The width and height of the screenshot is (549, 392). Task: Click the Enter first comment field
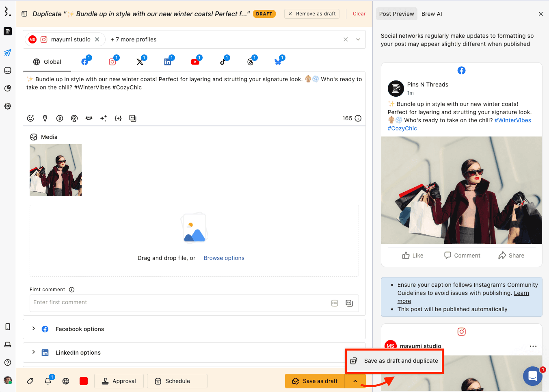(x=179, y=303)
